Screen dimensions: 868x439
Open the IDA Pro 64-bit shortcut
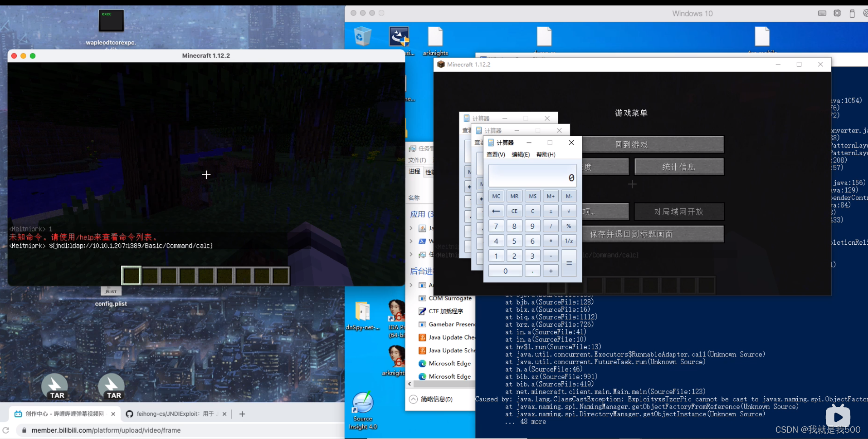coord(396,311)
